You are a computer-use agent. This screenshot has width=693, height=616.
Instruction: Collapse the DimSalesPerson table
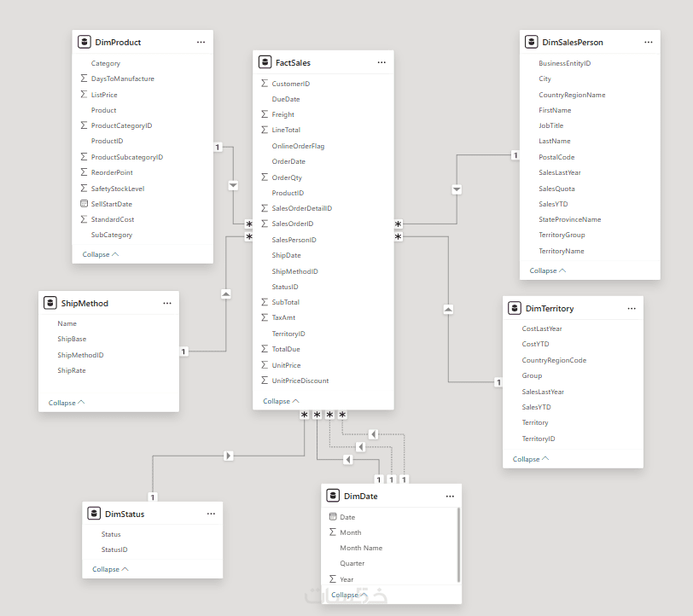[x=548, y=270]
